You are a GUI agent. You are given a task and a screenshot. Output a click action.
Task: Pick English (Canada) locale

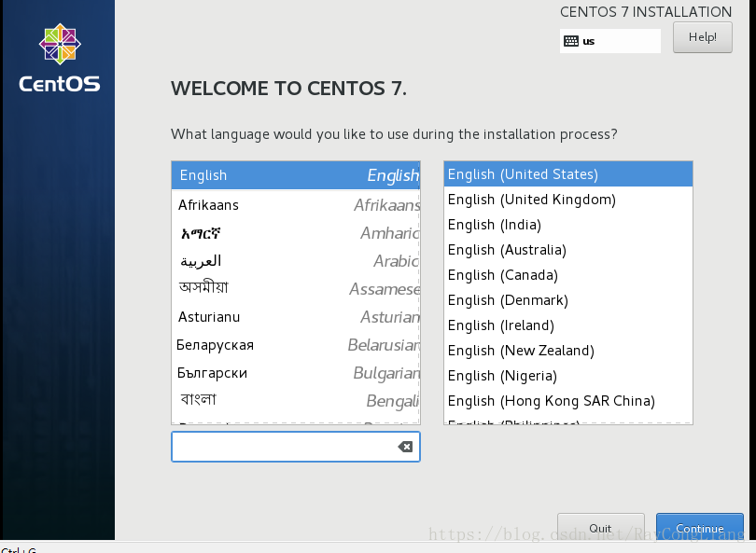[568, 274]
